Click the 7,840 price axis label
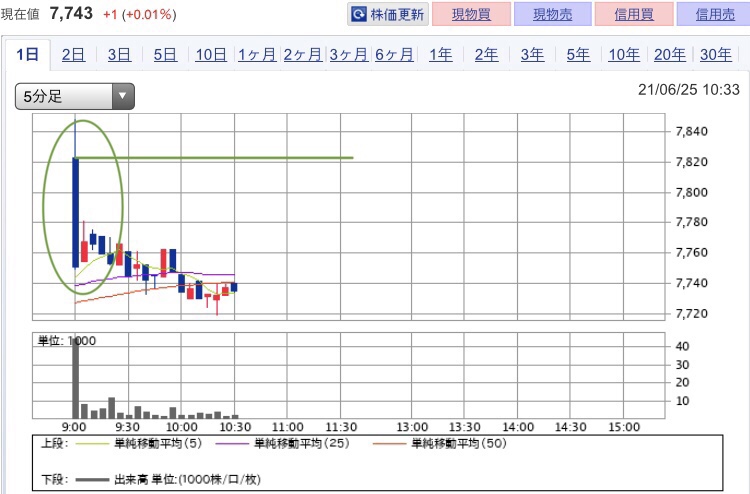 pos(692,131)
